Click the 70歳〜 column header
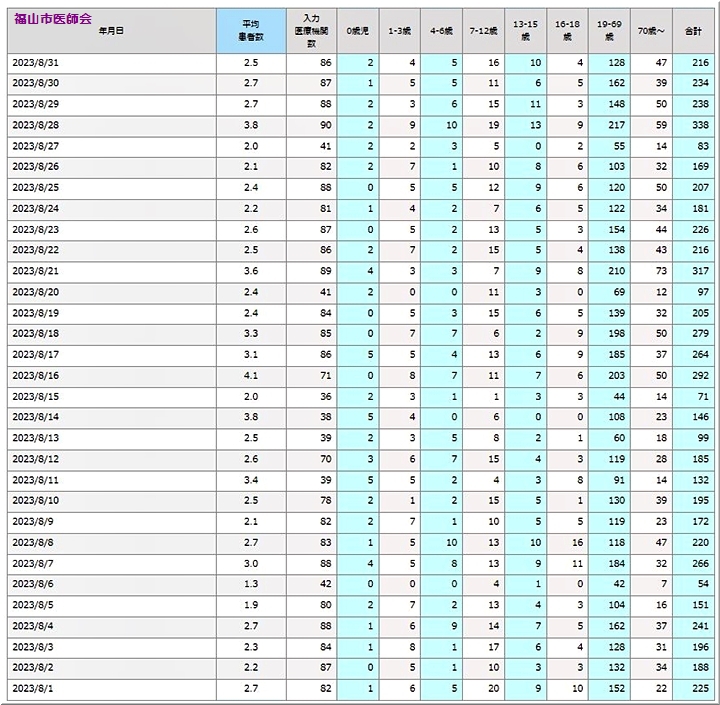This screenshot has width=720, height=705. (x=651, y=30)
